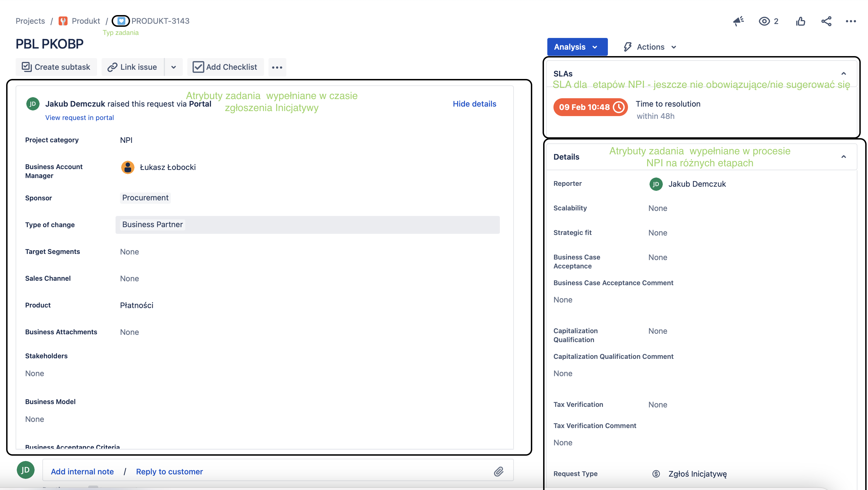This screenshot has height=490, width=868.
Task: Click the share icon for PRODUKT-3143
Action: pyautogui.click(x=826, y=21)
